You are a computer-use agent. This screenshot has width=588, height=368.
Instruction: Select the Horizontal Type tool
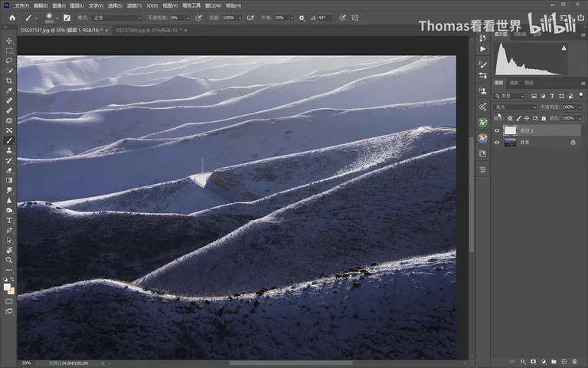point(9,221)
